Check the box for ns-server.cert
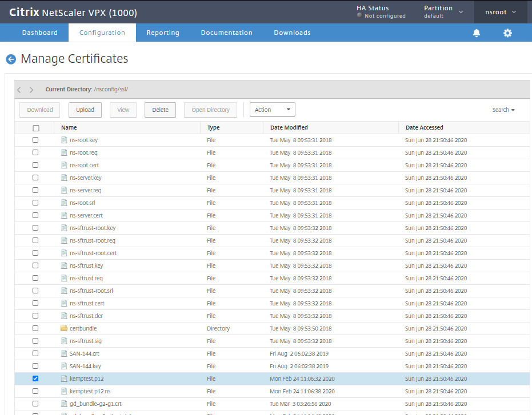 click(x=35, y=215)
